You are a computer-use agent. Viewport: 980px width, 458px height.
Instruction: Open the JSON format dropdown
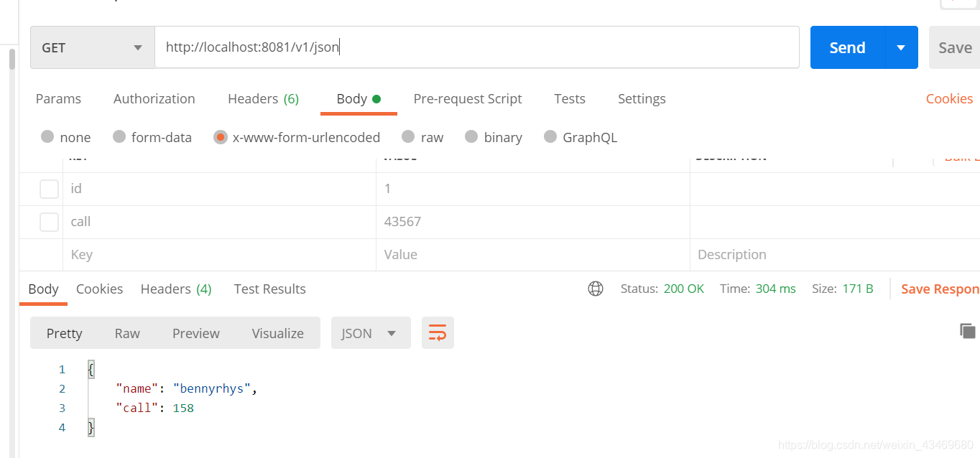(371, 332)
